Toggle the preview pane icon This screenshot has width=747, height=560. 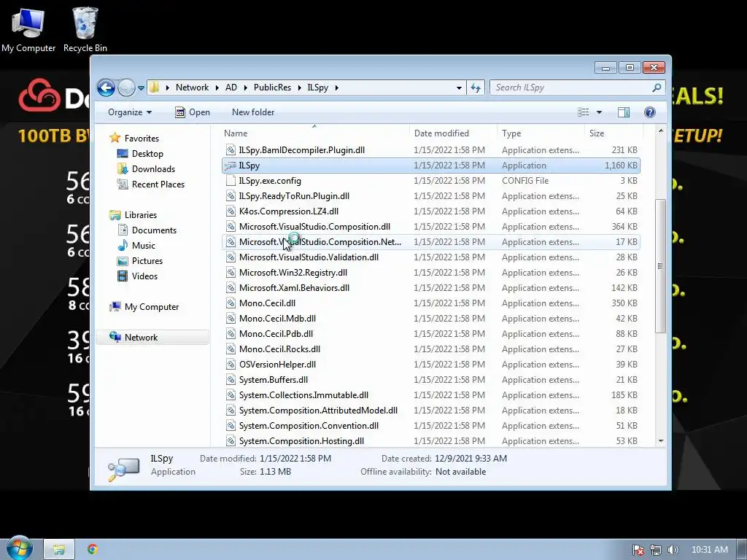click(x=623, y=112)
